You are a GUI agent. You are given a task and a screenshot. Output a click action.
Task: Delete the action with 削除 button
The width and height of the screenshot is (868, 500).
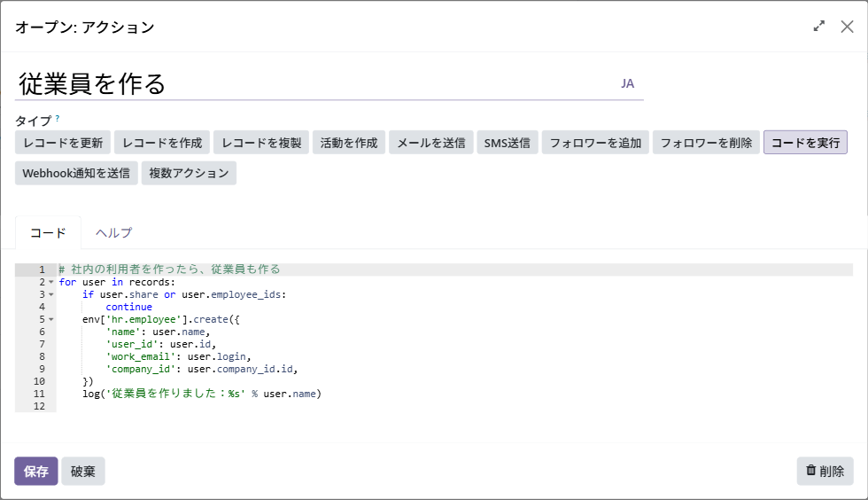(x=825, y=471)
